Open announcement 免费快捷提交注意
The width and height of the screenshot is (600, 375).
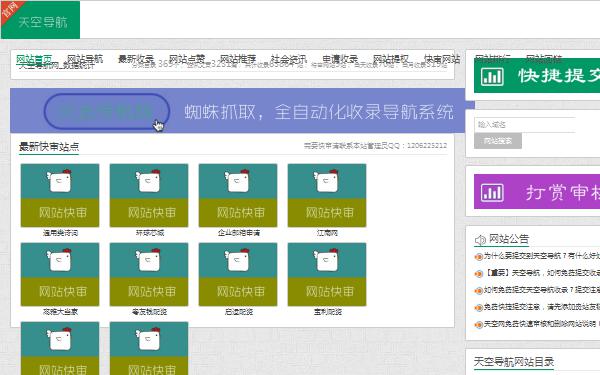coord(541,307)
